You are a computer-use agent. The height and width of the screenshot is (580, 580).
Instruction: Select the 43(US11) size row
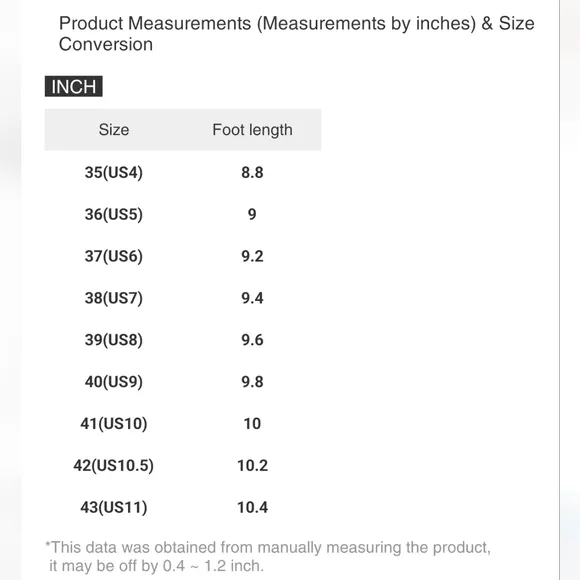coord(183,507)
